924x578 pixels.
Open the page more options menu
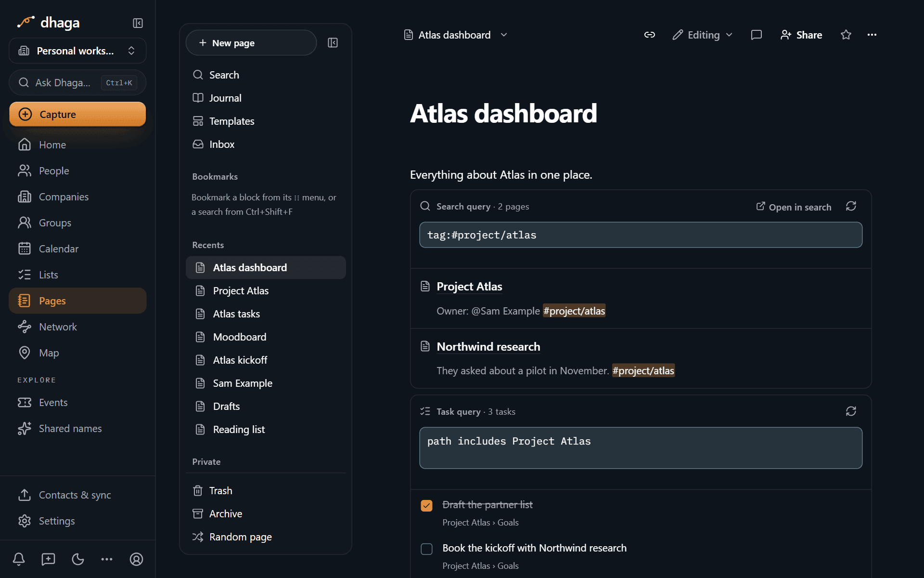click(872, 35)
